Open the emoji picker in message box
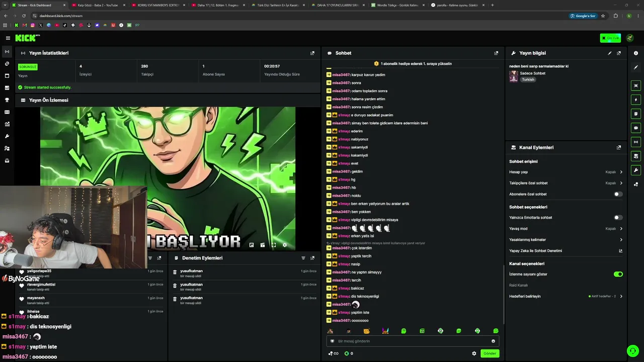The height and width of the screenshot is (362, 644). tap(493, 341)
